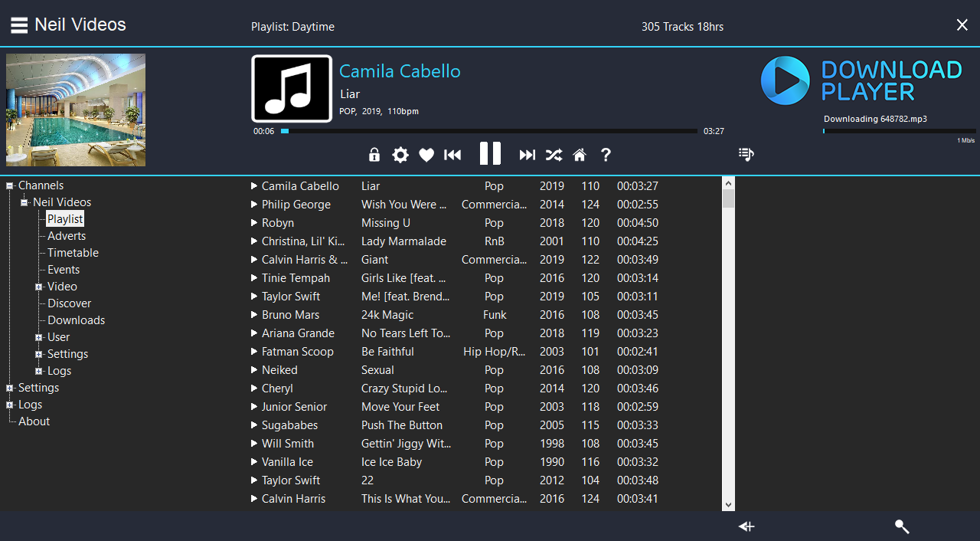Expand Settings under Neil Videos
Screen dimensions: 980x541
tap(39, 354)
